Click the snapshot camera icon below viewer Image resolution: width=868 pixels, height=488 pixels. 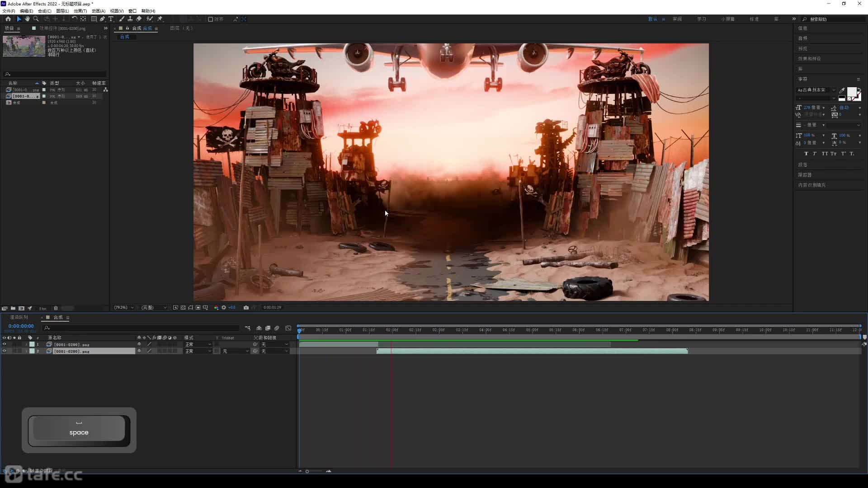pos(246,308)
